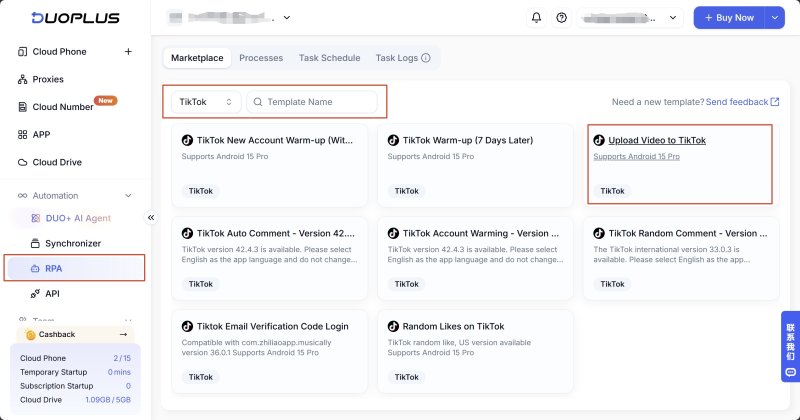Switch to the Task Schedule tab
The height and width of the screenshot is (420, 800).
tap(329, 58)
